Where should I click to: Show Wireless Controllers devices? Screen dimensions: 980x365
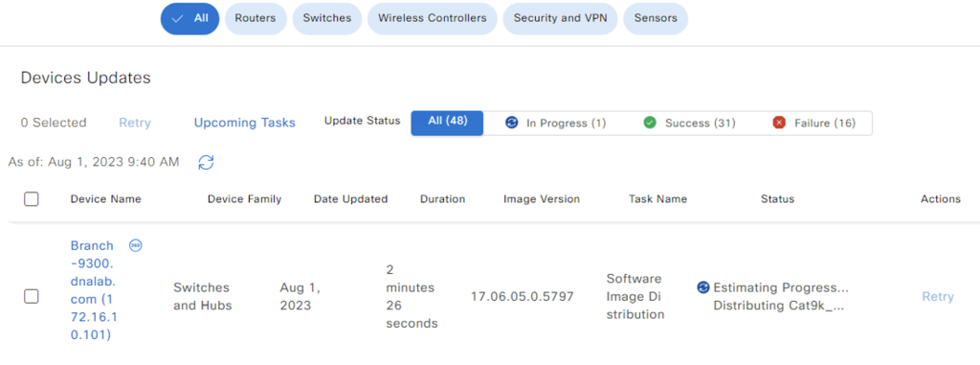(433, 19)
